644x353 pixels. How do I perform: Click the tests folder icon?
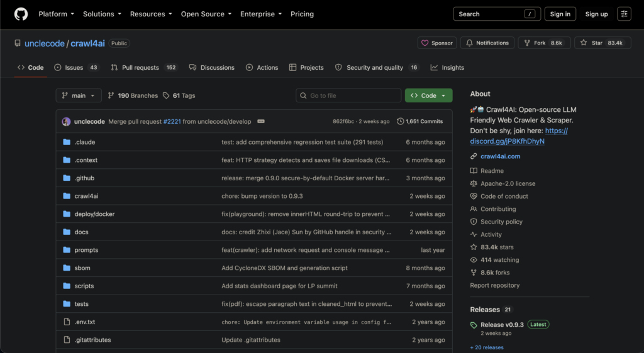point(67,304)
